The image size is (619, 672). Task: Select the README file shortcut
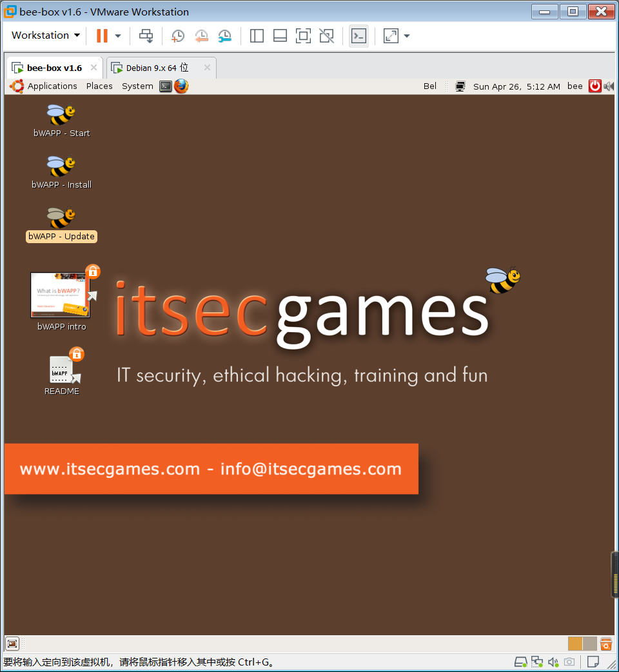62,372
